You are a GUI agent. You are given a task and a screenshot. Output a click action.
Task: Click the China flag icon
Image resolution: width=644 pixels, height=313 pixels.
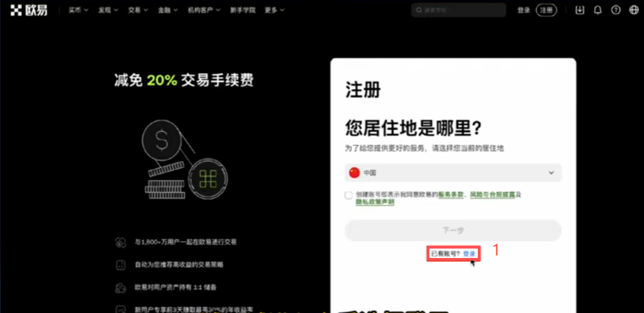pyautogui.click(x=354, y=173)
